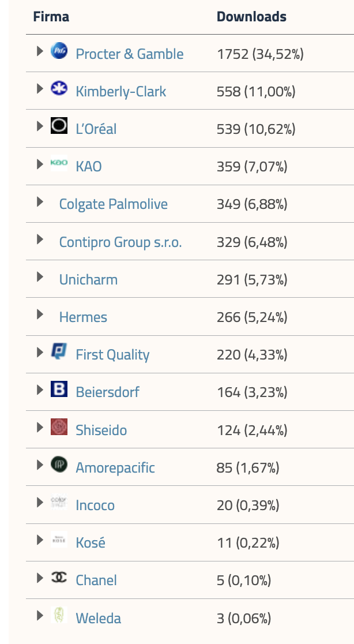The image size is (354, 644).
Task: Open the Kimberly-Clark company link
Action: (x=121, y=92)
